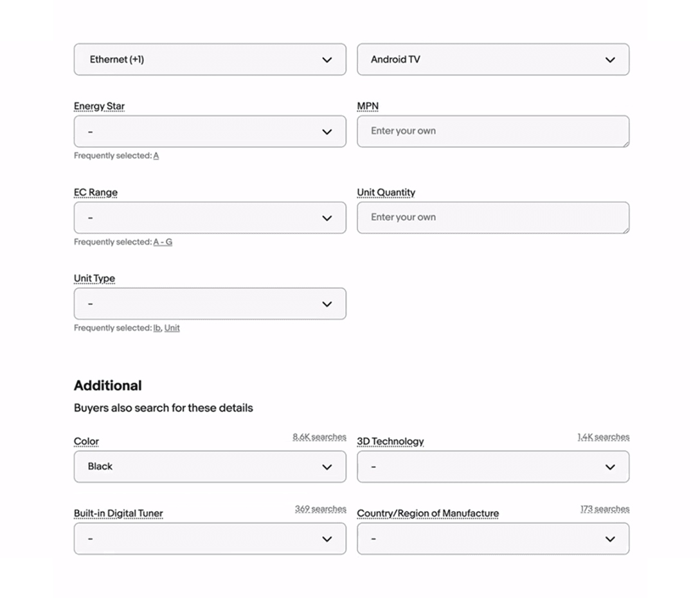Pick the frequently selected lb unit type
The image size is (700, 598).
click(x=157, y=328)
